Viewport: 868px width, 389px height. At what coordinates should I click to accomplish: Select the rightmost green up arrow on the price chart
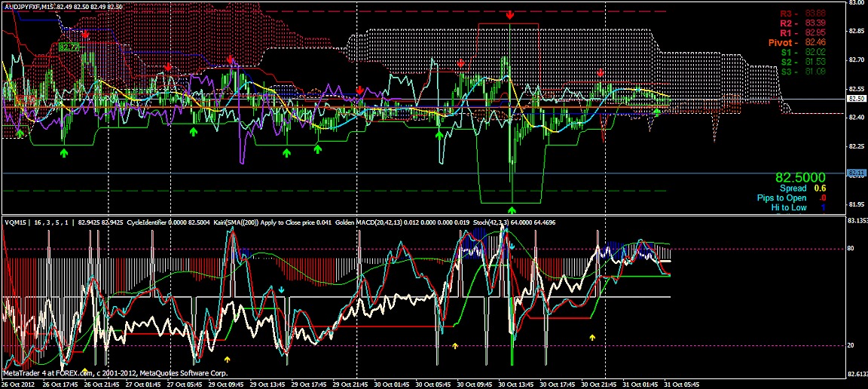657,112
